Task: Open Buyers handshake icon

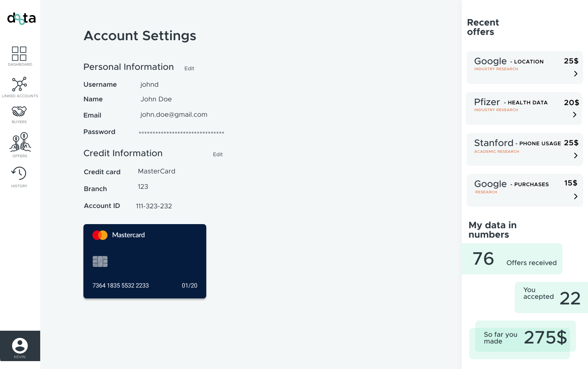Action: (x=19, y=111)
